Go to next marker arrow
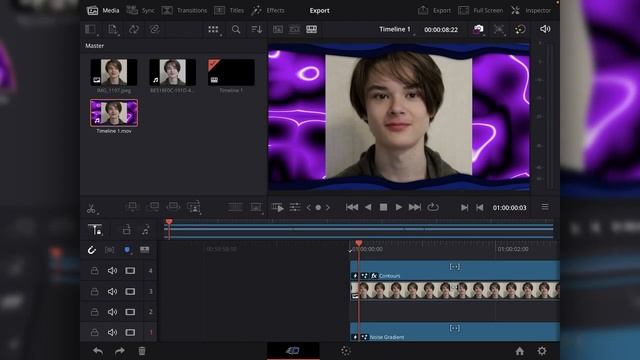This screenshot has height=360, width=640. click(327, 208)
